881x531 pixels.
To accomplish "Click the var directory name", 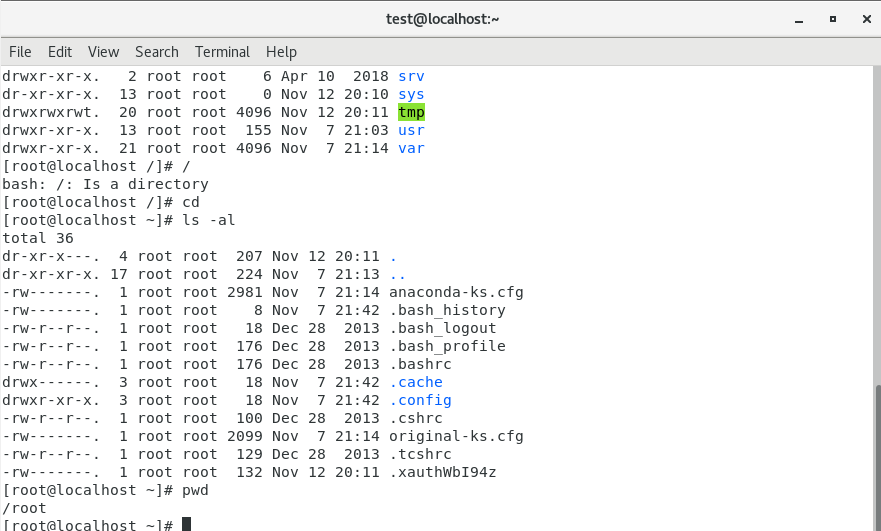I will click(411, 148).
